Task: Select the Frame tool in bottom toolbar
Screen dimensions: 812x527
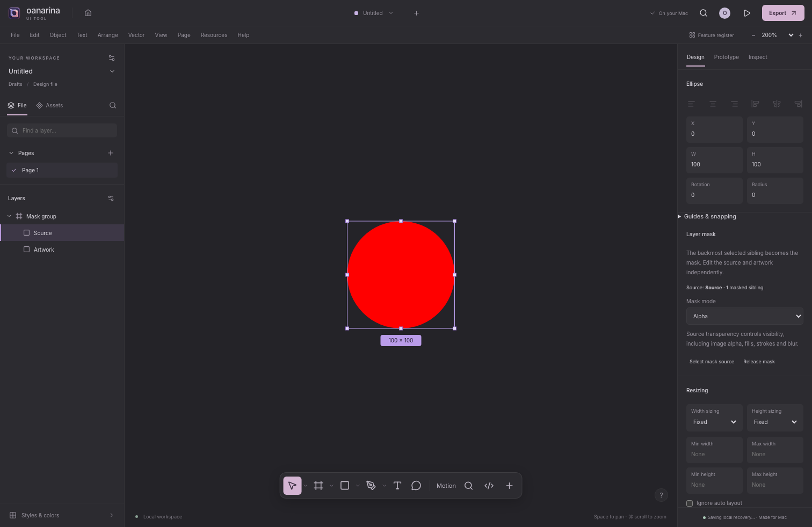Action: (x=318, y=486)
